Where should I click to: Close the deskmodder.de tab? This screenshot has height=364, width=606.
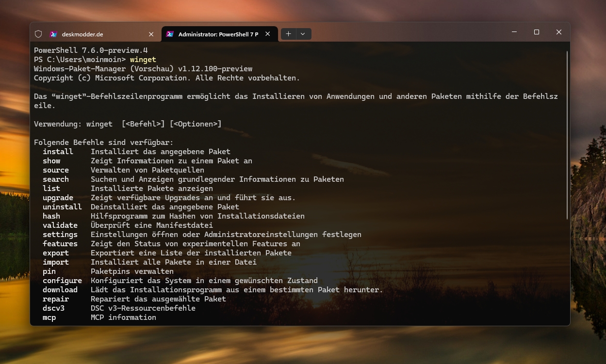151,34
